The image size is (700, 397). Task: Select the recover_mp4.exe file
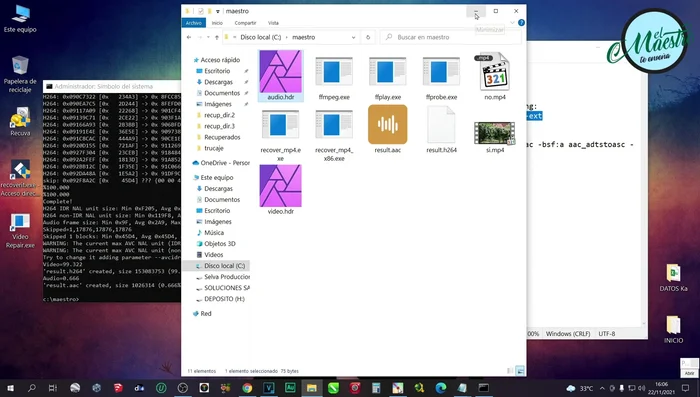pyautogui.click(x=280, y=134)
